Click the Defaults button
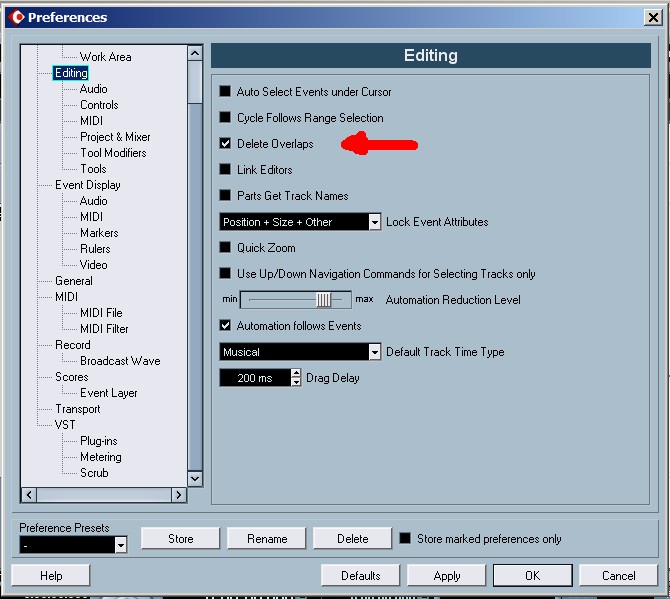Viewport: 670px width, 599px height. tap(360, 575)
